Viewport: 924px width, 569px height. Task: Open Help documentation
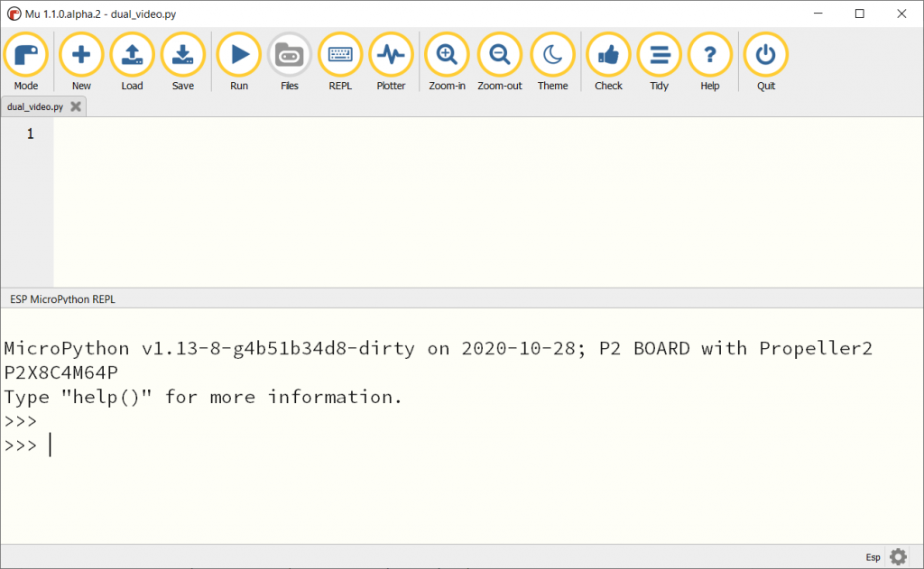(x=709, y=55)
